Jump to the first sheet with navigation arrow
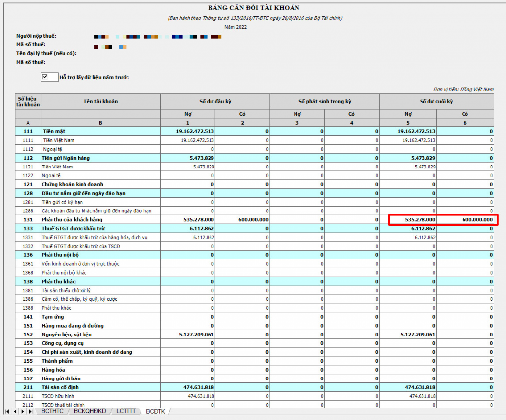The height and width of the screenshot is (420, 506). (7, 411)
